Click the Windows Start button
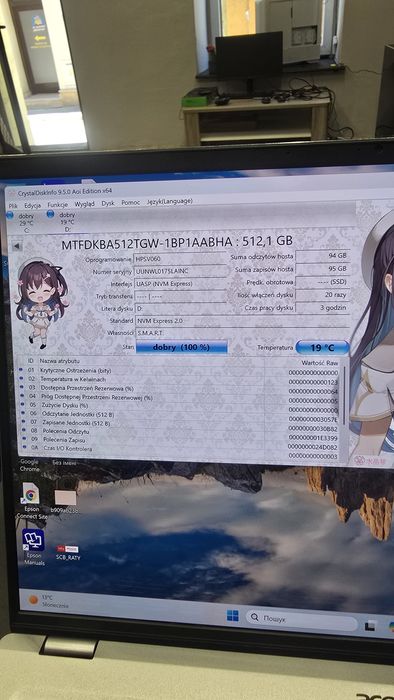 click(232, 617)
